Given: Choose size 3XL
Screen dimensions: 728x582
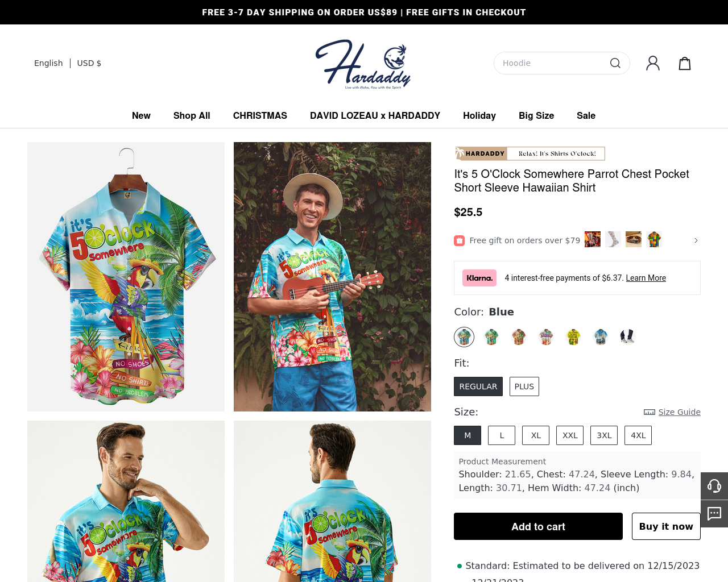Looking at the screenshot, I should (x=604, y=435).
